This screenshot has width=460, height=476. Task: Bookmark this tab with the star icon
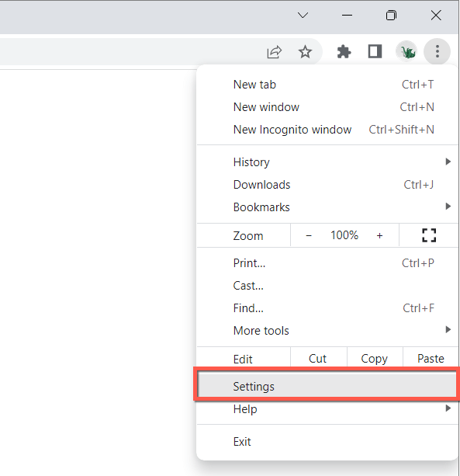[x=305, y=51]
